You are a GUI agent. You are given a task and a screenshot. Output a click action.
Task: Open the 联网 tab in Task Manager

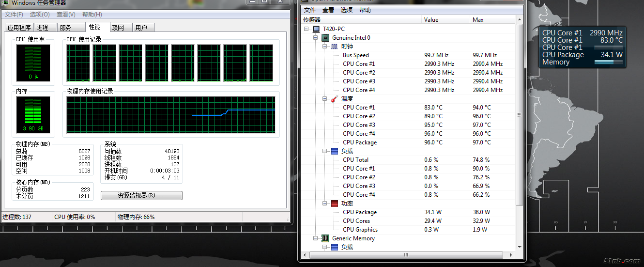[x=118, y=28]
